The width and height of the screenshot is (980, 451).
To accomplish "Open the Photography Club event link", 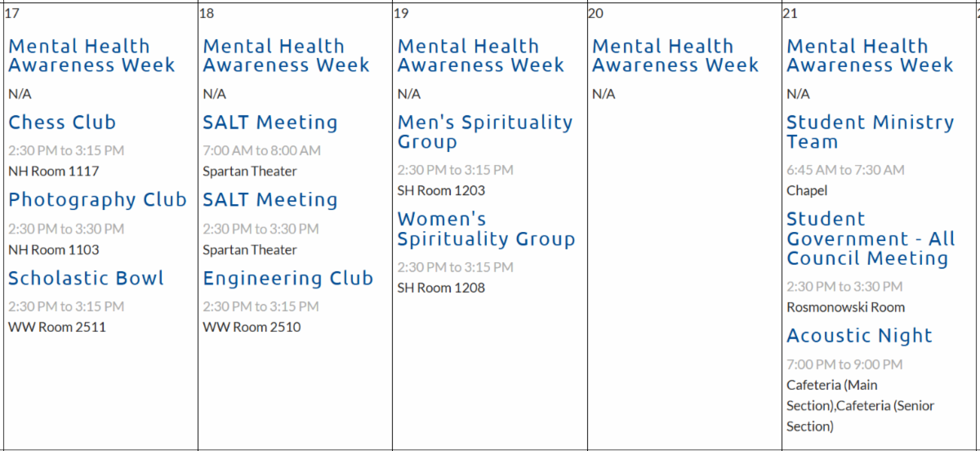I will click(x=97, y=200).
